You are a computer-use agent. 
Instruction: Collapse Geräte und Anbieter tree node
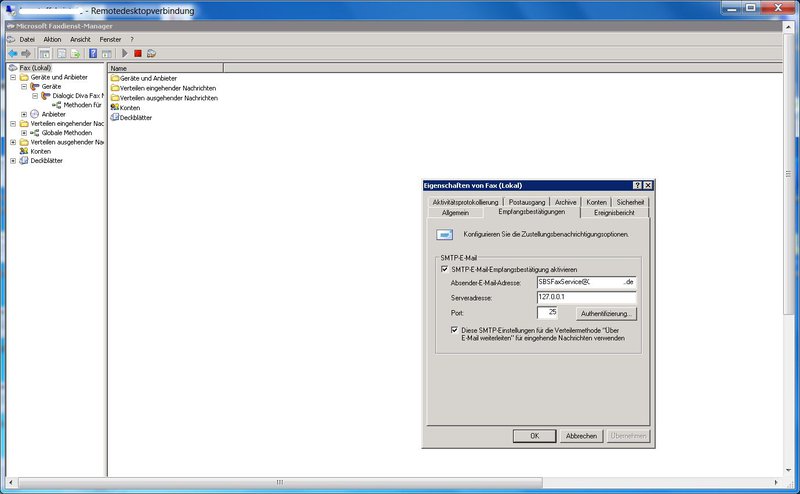coord(13,77)
